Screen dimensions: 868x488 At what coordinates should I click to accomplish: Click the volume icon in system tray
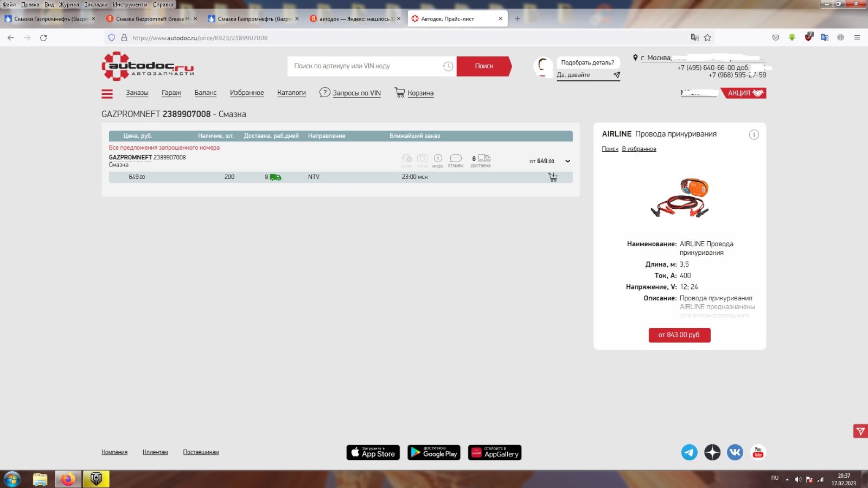797,479
